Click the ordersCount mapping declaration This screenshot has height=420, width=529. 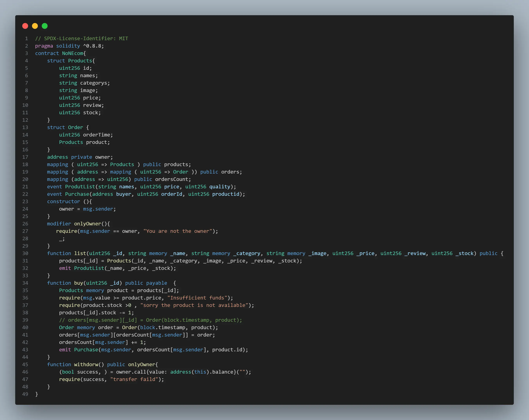(119, 179)
